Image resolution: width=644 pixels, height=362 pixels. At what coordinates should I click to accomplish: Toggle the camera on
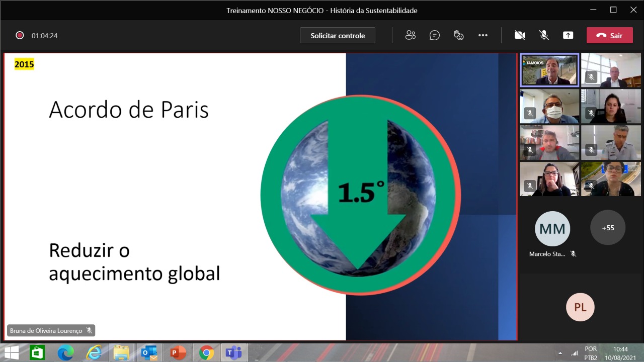520,35
